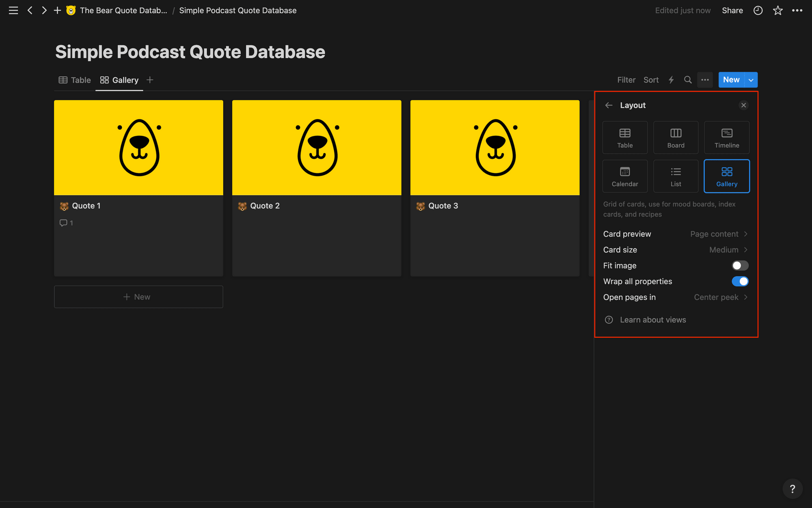Select the Calendar layout icon
This screenshot has height=508, width=812.
(625, 176)
